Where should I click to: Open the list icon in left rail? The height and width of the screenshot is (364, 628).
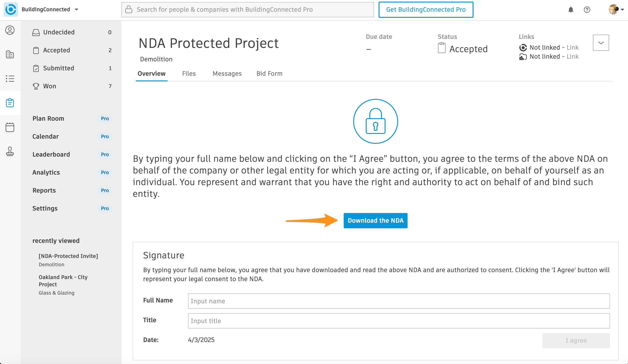10,79
